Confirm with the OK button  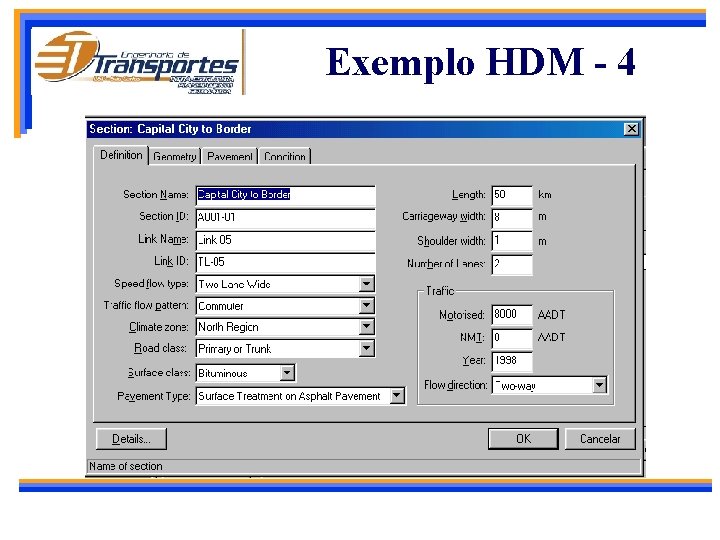pyautogui.click(x=523, y=439)
